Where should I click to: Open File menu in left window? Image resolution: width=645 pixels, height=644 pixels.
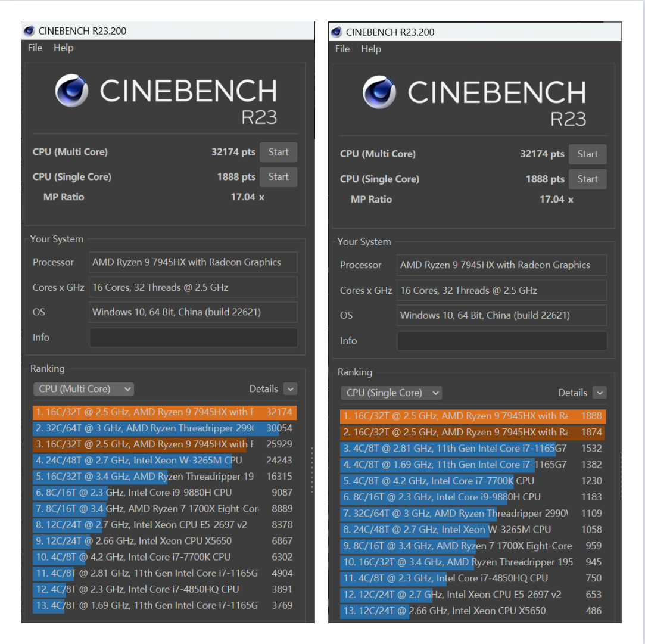(x=35, y=48)
